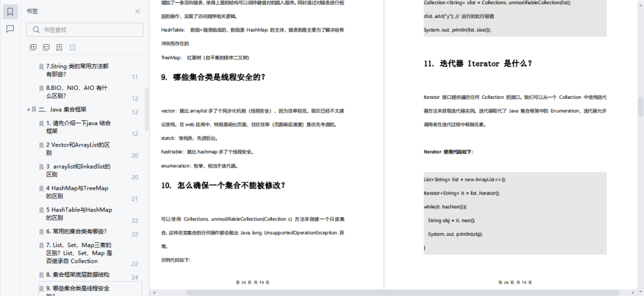
Task: Open bookmark 6. 常用的集合类有哪些?
Action: point(76,231)
